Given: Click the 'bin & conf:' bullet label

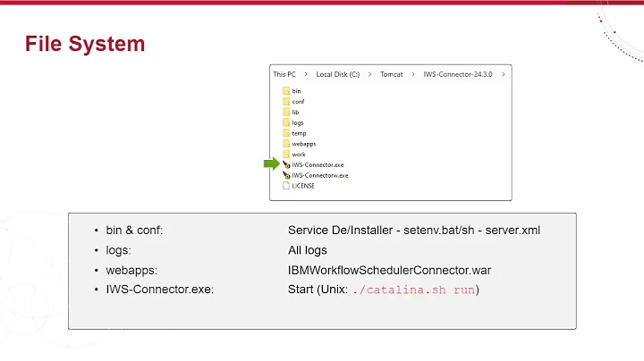Looking at the screenshot, I should point(134,231).
